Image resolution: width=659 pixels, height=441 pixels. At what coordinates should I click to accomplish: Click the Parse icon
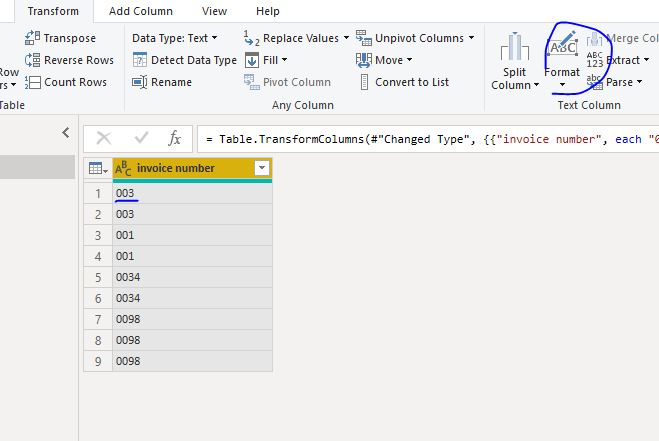595,82
